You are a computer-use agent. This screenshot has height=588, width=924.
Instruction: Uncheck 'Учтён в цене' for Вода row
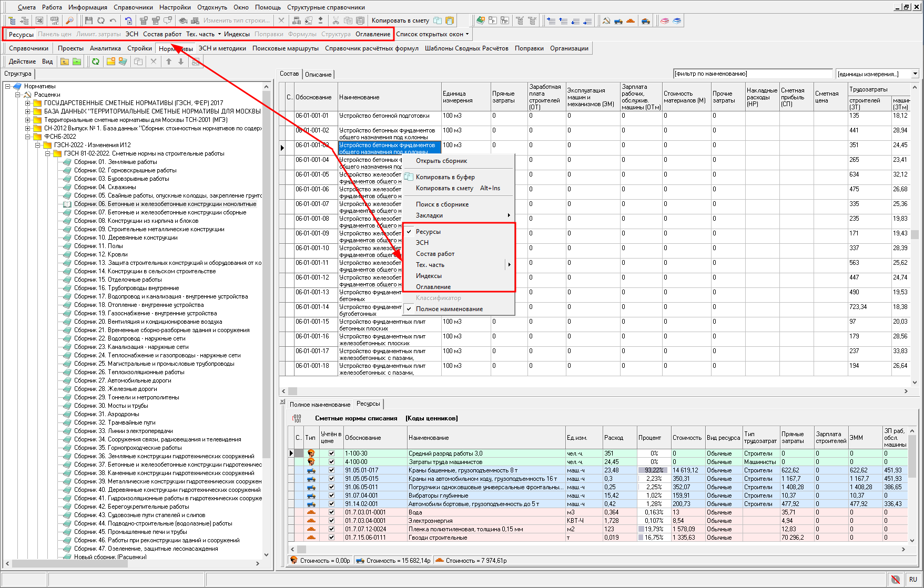331,512
